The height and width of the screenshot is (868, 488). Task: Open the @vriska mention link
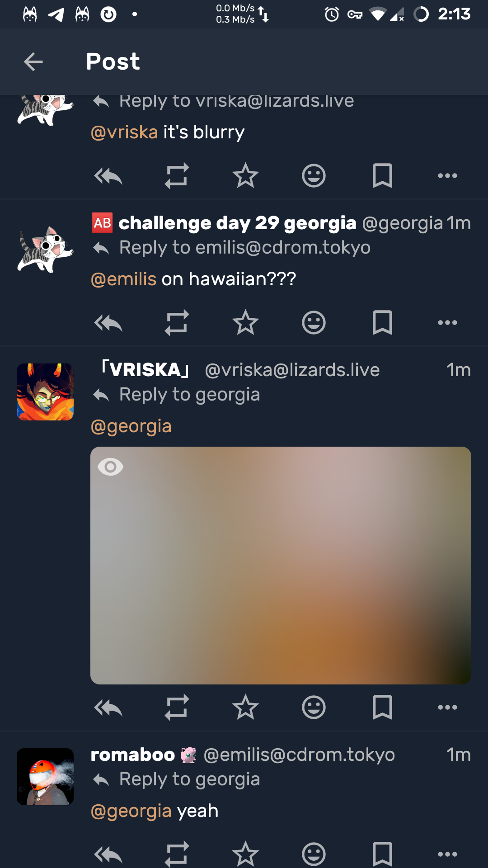[x=124, y=132]
